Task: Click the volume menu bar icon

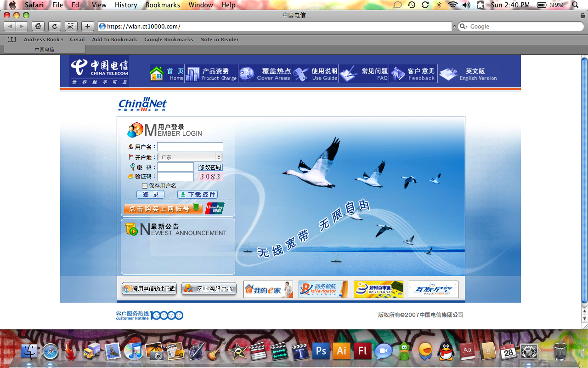Action: coord(466,5)
